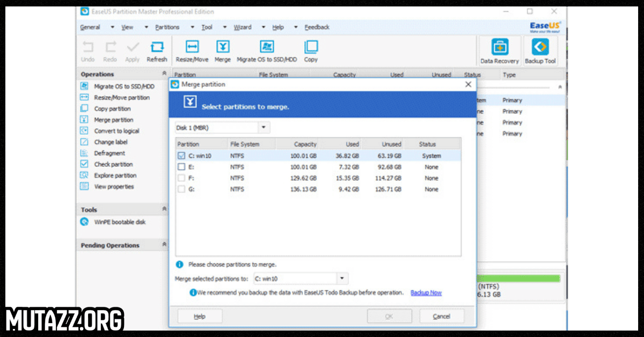The width and height of the screenshot is (644, 337).
Task: Enable the G: partition checkbox
Action: (180, 189)
